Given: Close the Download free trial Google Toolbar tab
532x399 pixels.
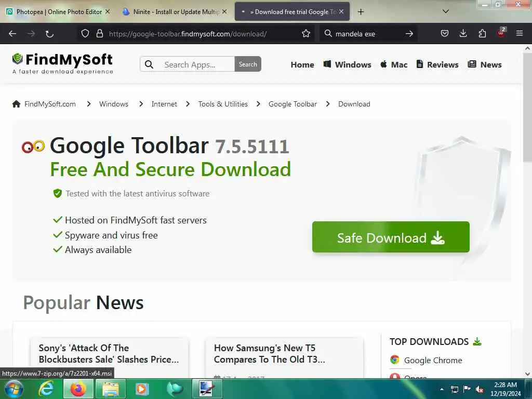Looking at the screenshot, I should point(341,11).
